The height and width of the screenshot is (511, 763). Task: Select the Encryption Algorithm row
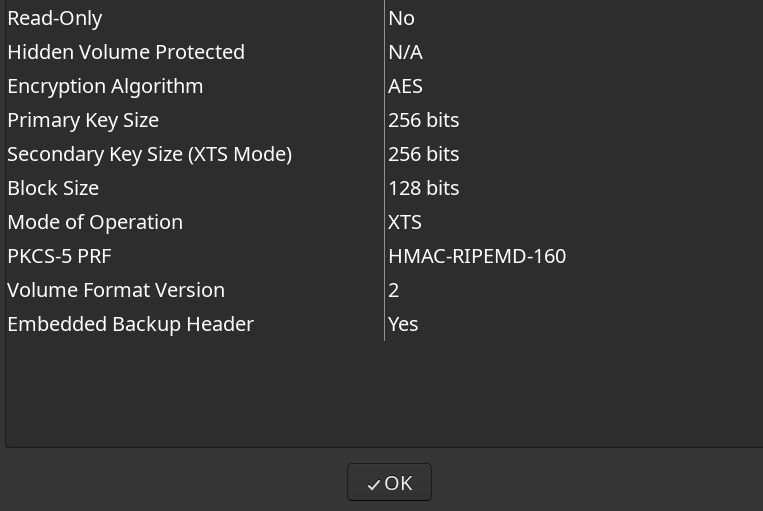(x=384, y=86)
